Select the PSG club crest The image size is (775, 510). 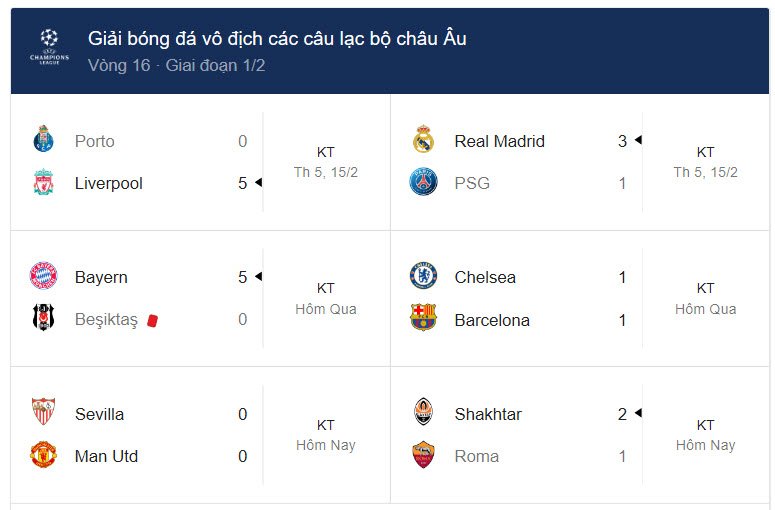click(424, 182)
